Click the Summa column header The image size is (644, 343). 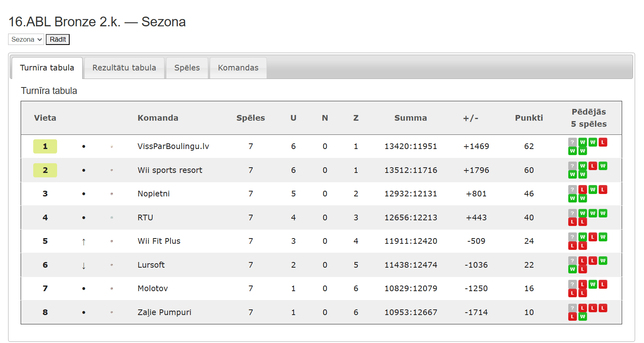point(410,118)
